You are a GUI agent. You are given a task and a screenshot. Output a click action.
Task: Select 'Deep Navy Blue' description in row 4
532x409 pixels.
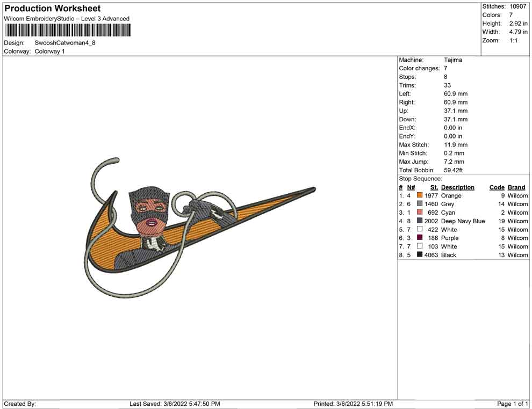click(x=463, y=221)
